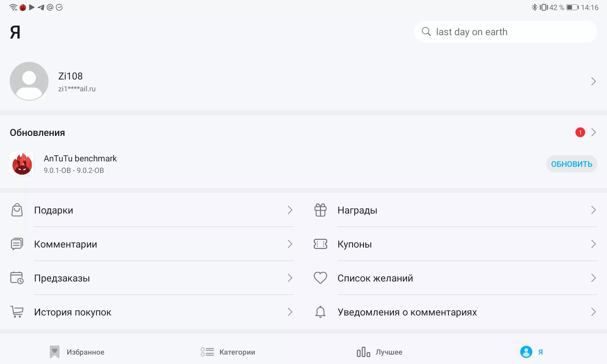The width and height of the screenshot is (607, 364).
Task: Open the Подарки menu entry
Action: tap(54, 210)
